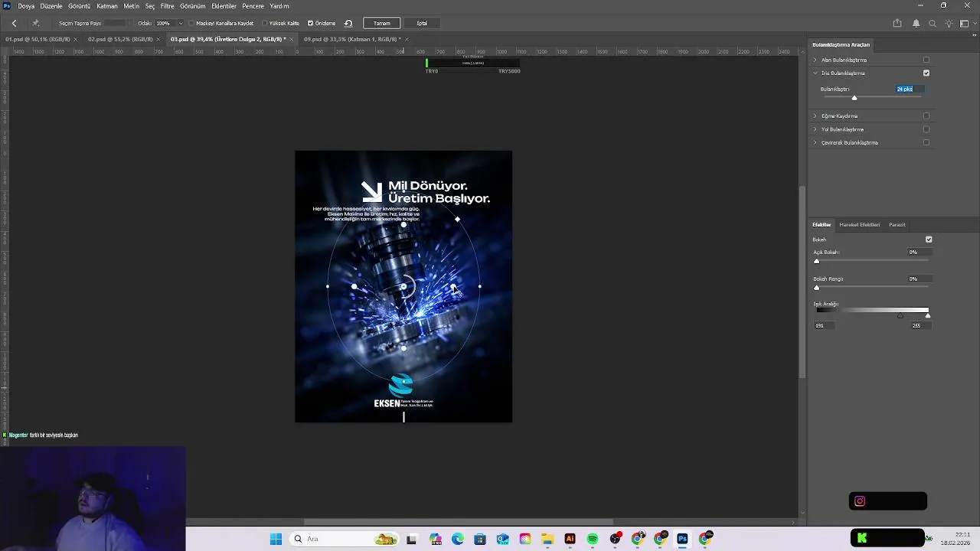
Task: Open the Dosya menu
Action: coord(26,6)
